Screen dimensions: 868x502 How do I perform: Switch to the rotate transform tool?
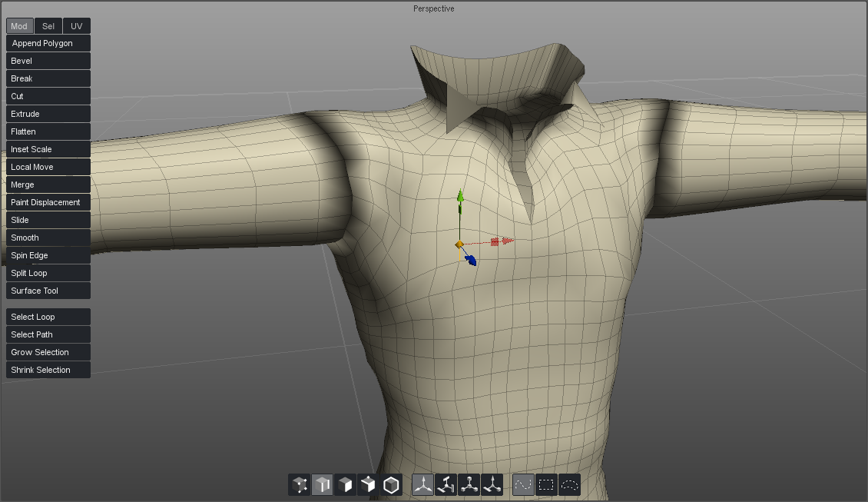click(446, 484)
